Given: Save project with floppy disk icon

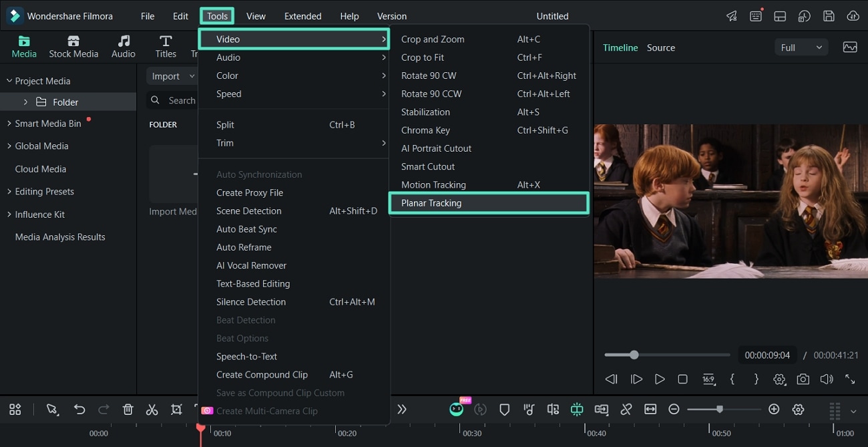Looking at the screenshot, I should (829, 16).
